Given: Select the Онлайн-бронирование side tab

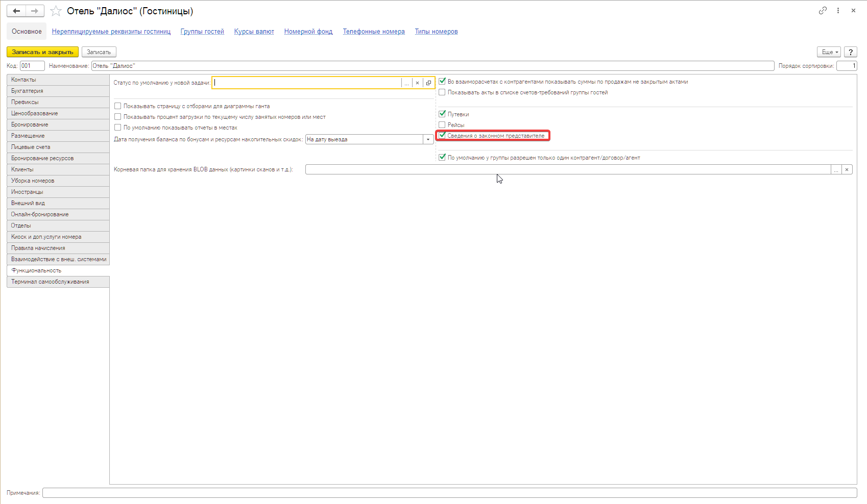Looking at the screenshot, I should click(58, 214).
